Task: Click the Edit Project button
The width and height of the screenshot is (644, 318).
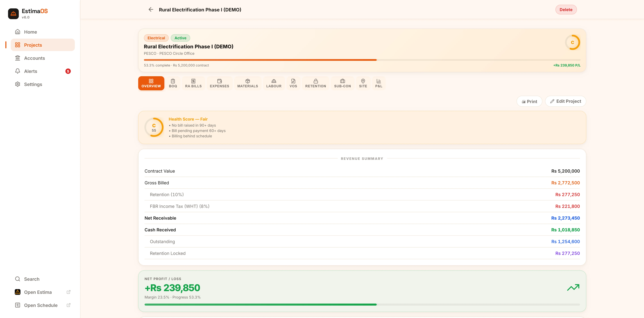Action: coord(566,101)
